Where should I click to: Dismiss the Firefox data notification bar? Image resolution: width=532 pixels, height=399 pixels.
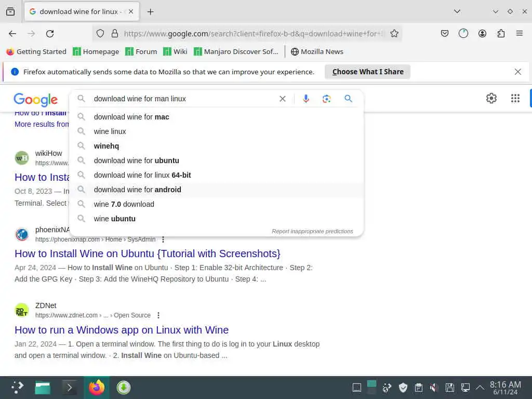point(518,72)
